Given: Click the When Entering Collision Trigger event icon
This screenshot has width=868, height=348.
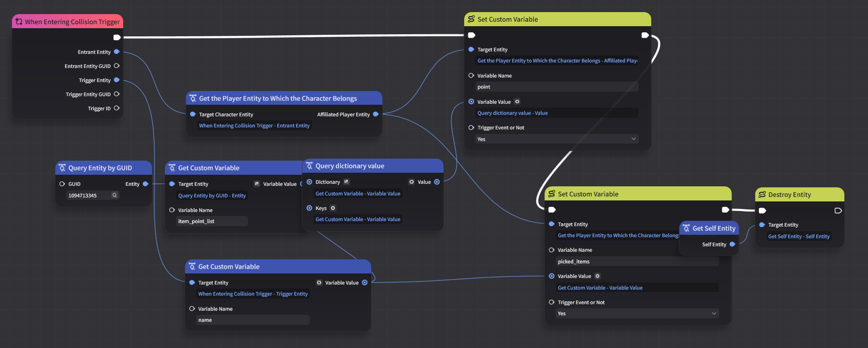Looking at the screenshot, I should (x=19, y=21).
